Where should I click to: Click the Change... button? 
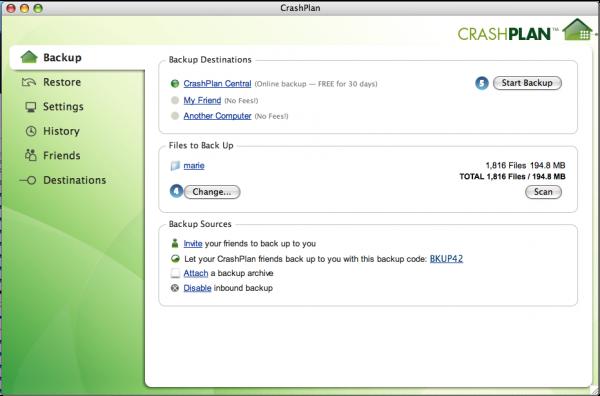pyautogui.click(x=212, y=192)
